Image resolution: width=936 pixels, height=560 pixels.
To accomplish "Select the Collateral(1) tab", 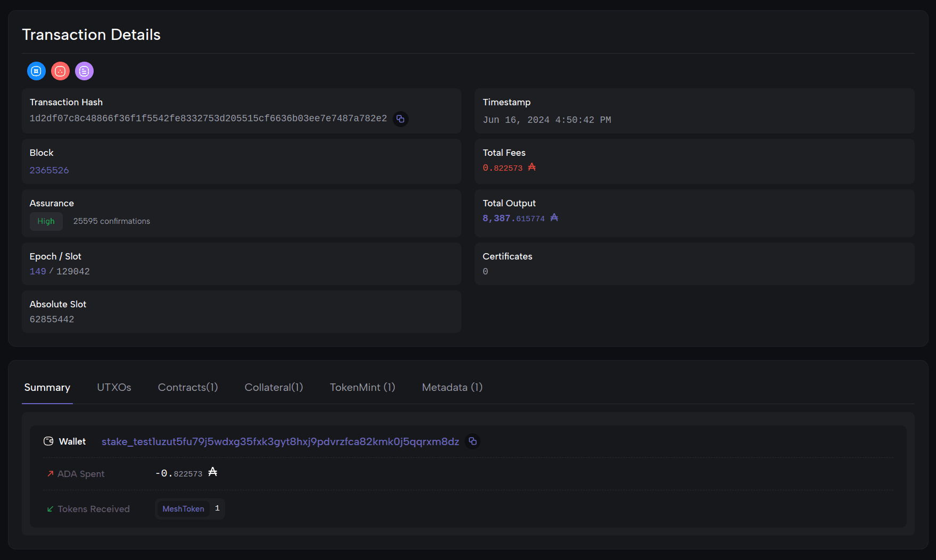I will click(274, 387).
